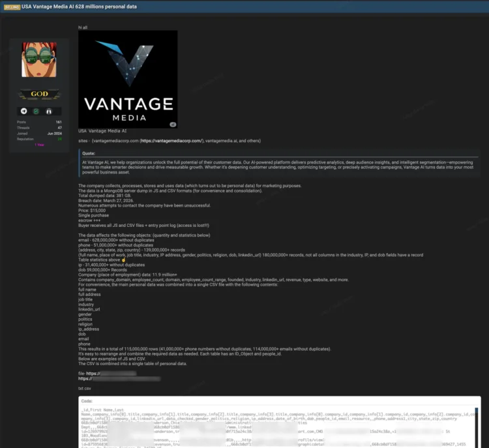489x448 pixels.
Task: Click the "Code:" block header
Action: click(x=87, y=401)
